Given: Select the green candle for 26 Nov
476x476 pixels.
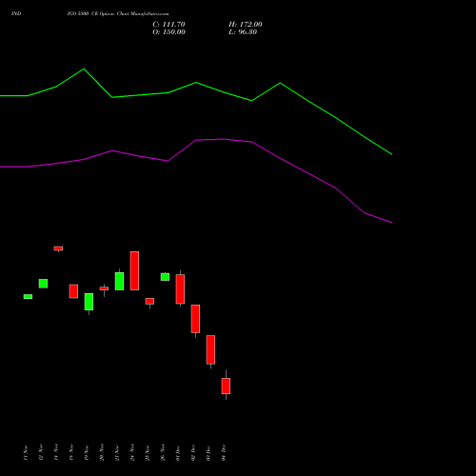Looking at the screenshot, I should click(x=165, y=277).
